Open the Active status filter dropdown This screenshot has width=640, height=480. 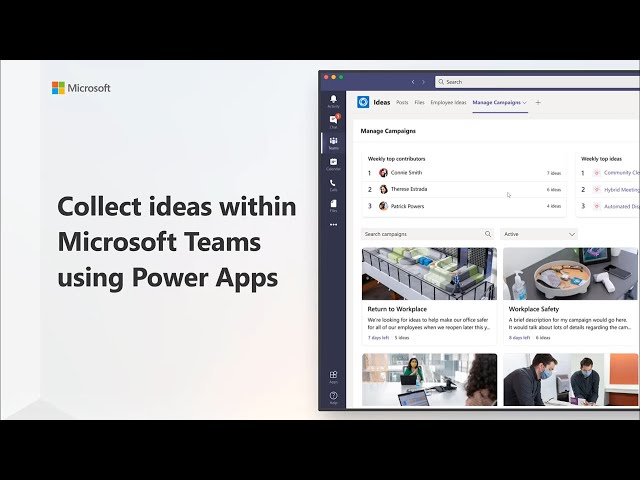pos(539,234)
